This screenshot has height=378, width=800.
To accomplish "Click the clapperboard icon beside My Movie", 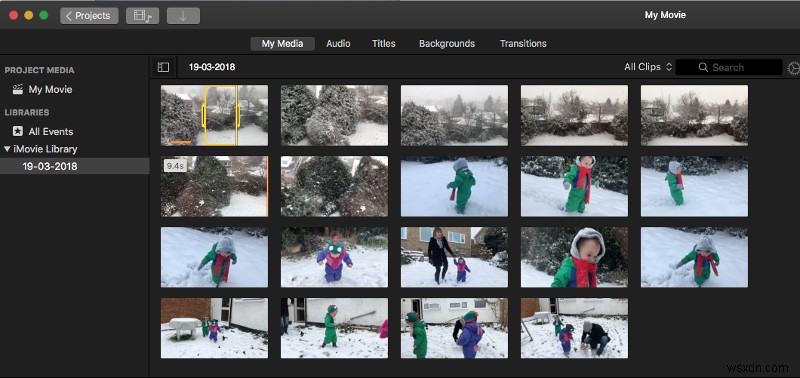I will click(x=18, y=90).
